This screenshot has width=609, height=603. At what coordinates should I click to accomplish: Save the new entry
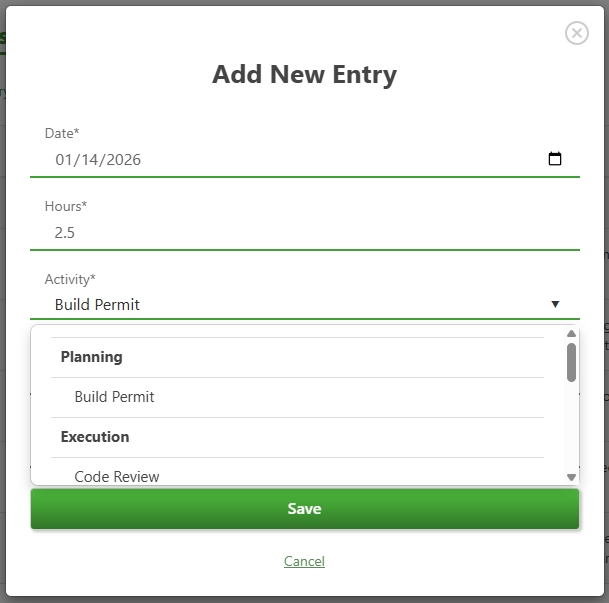click(x=305, y=509)
